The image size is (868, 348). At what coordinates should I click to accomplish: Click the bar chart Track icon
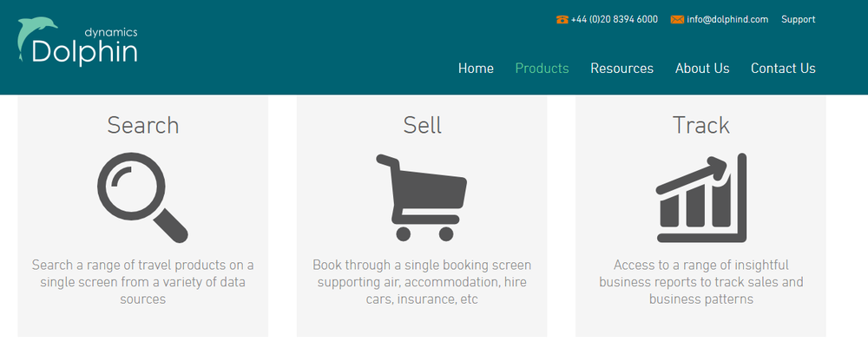click(x=701, y=198)
